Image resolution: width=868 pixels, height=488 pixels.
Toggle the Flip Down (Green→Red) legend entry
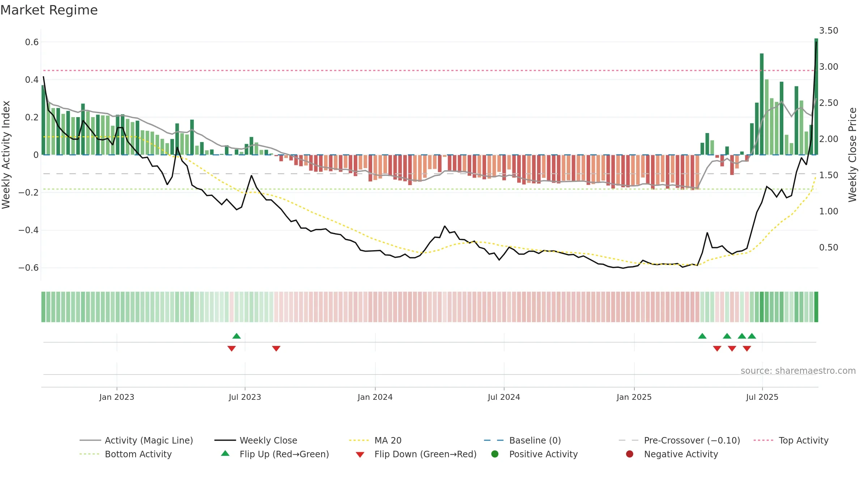click(x=416, y=454)
